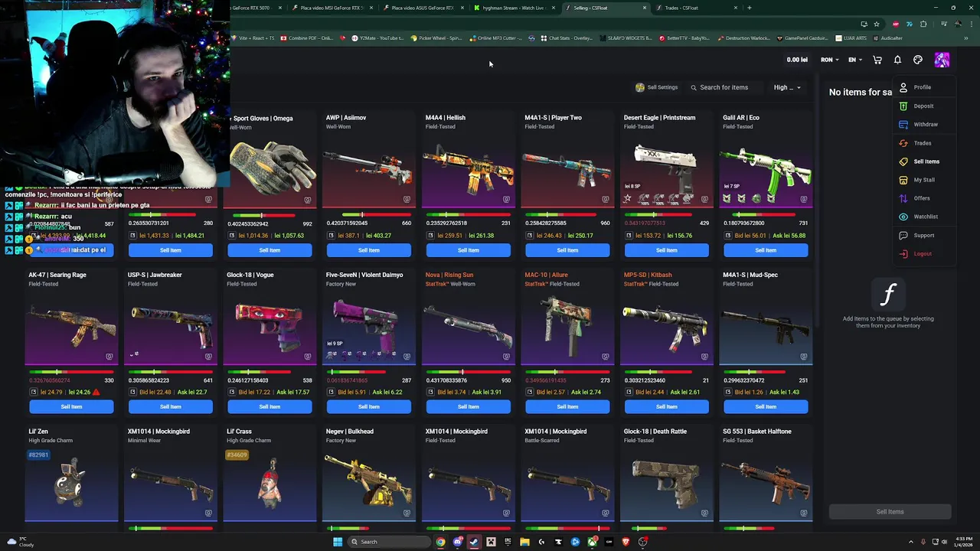Show more bookmarks with the chevron
This screenshot has width=980, height=551.
pos(965,38)
